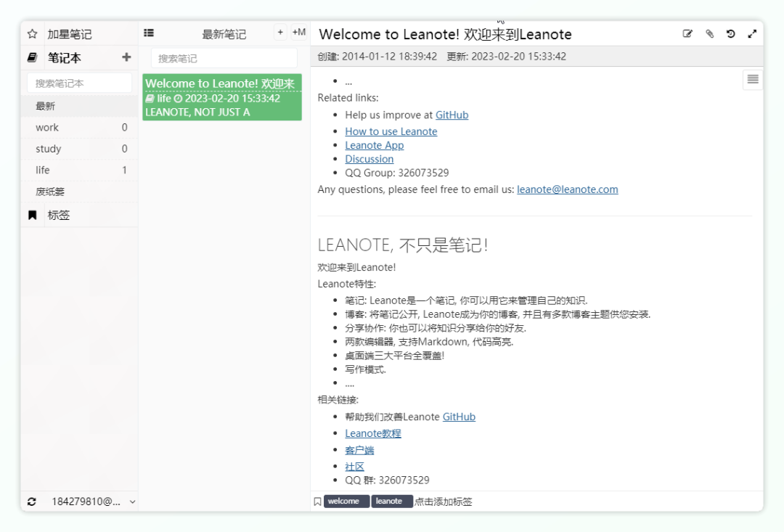The image size is (784, 532).
Task: Click the bookmark icon beside 标签
Action: [33, 215]
